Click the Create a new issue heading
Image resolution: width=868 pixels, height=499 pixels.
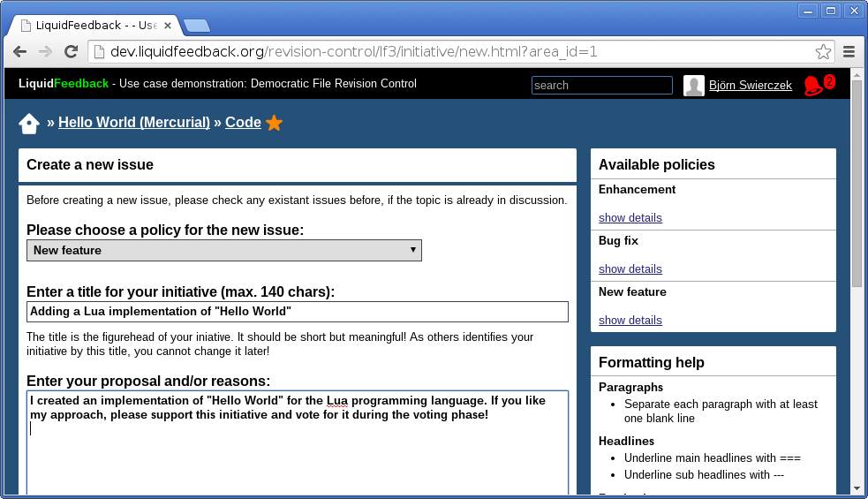coord(90,164)
